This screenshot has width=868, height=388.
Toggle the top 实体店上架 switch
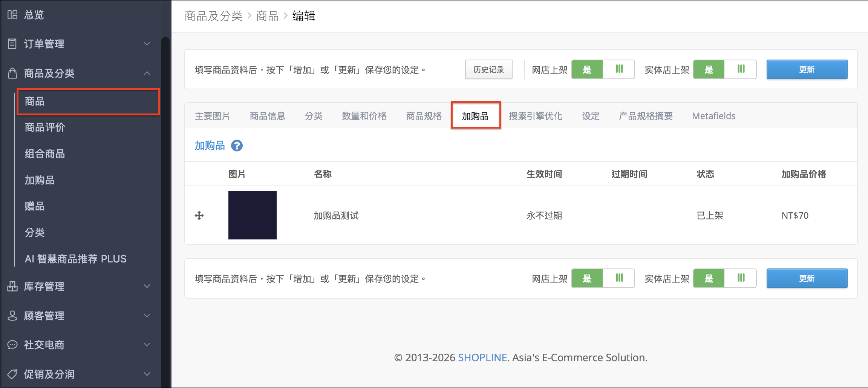coord(724,69)
